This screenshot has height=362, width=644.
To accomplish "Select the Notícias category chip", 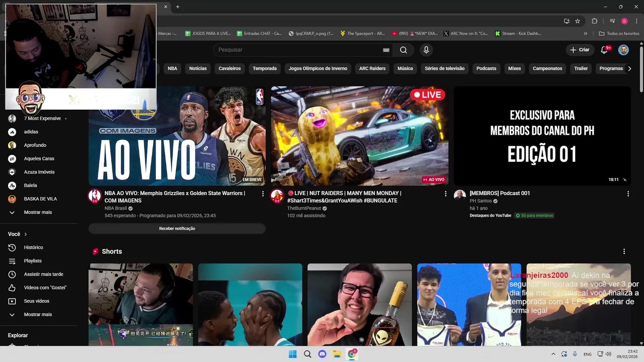I will coord(198,68).
